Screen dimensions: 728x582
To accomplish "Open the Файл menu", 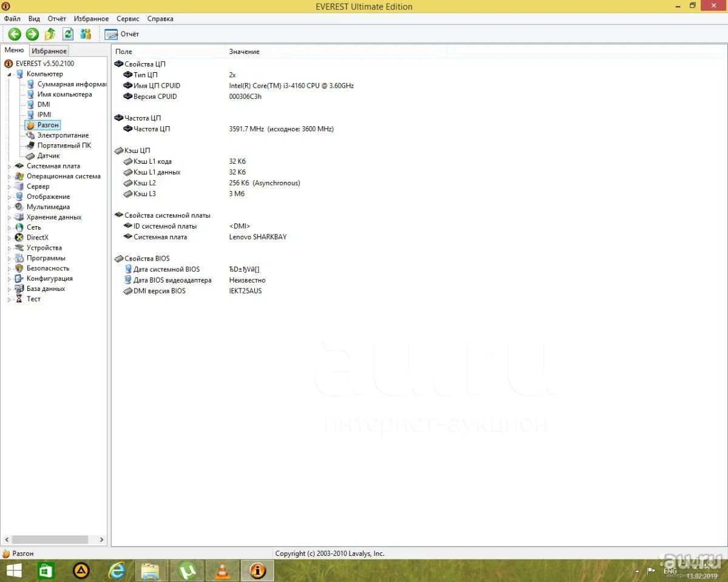I will point(12,19).
